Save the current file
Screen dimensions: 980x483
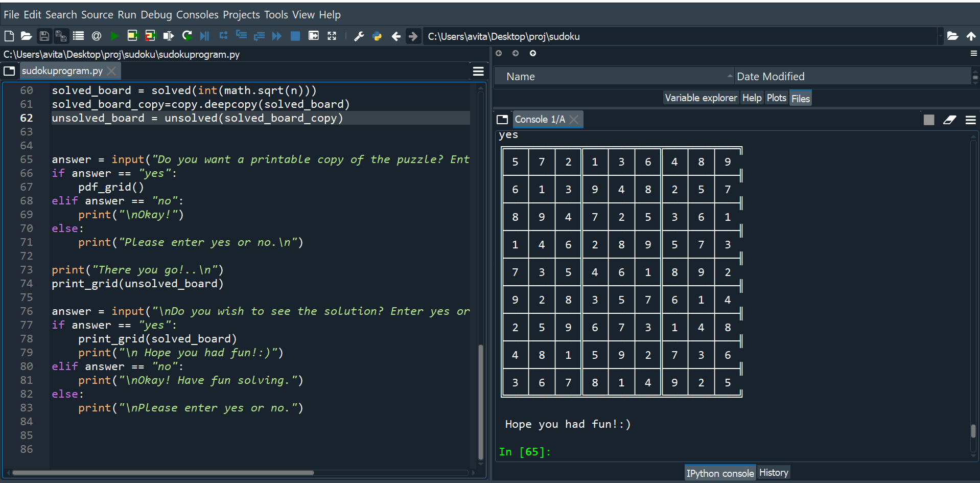(x=44, y=36)
